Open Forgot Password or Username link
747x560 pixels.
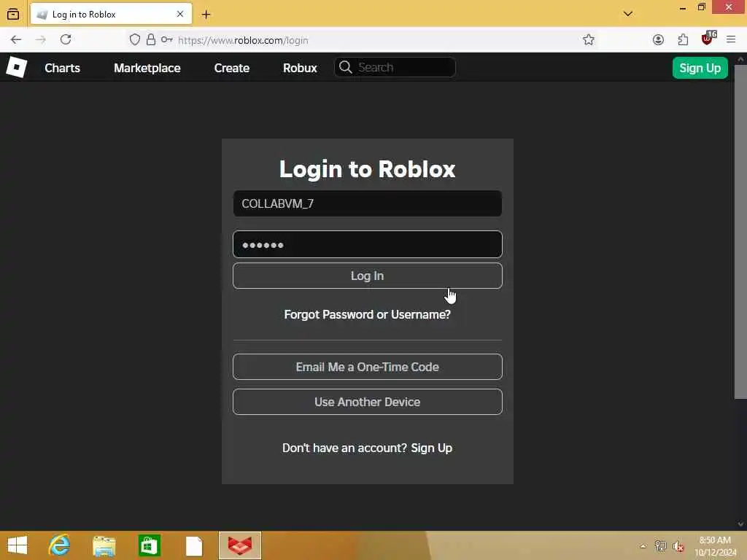[x=368, y=315]
